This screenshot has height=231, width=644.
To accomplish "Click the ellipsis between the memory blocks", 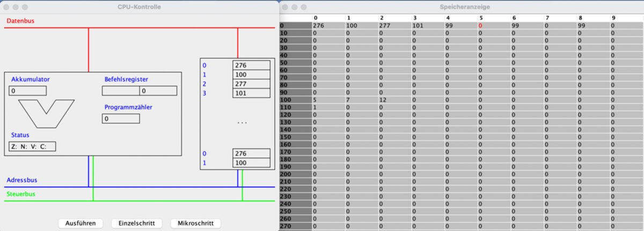I will [242, 123].
